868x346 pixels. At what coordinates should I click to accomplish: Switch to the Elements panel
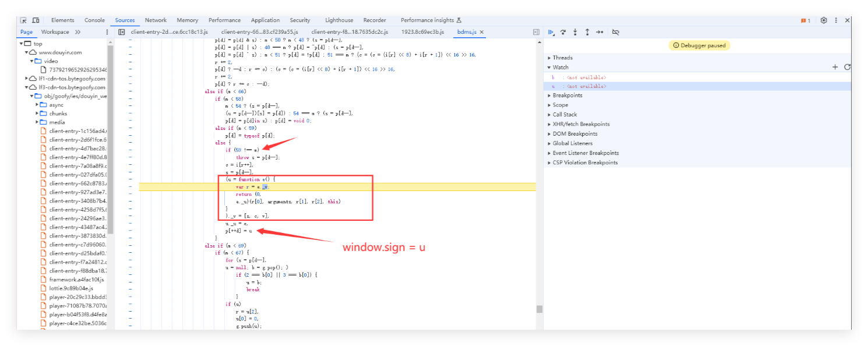63,20
